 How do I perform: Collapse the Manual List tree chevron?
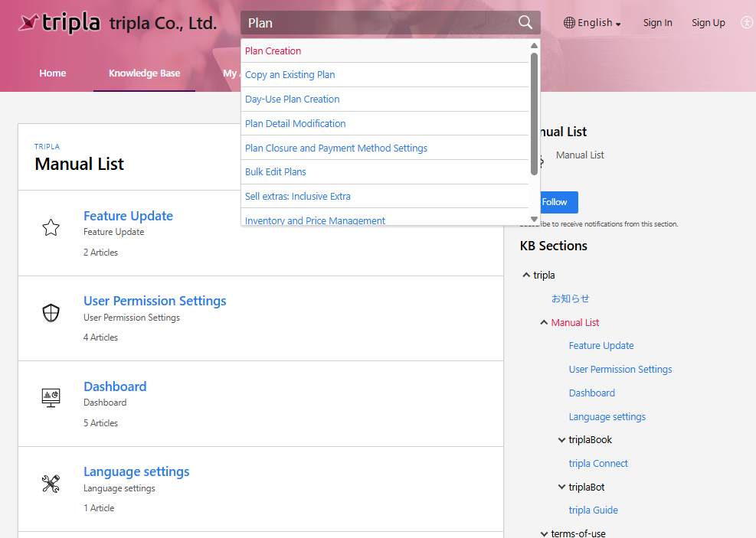pyautogui.click(x=544, y=322)
